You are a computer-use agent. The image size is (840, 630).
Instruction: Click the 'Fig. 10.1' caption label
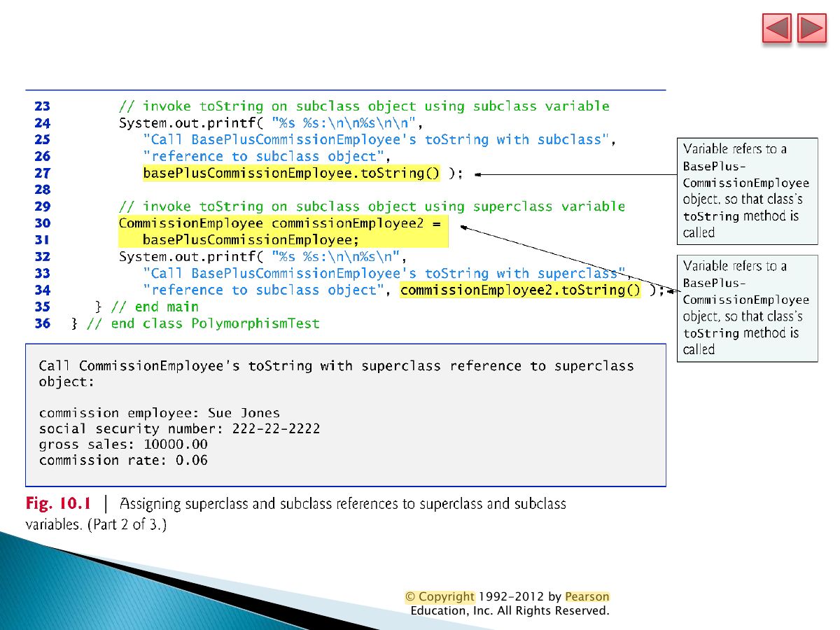point(59,503)
